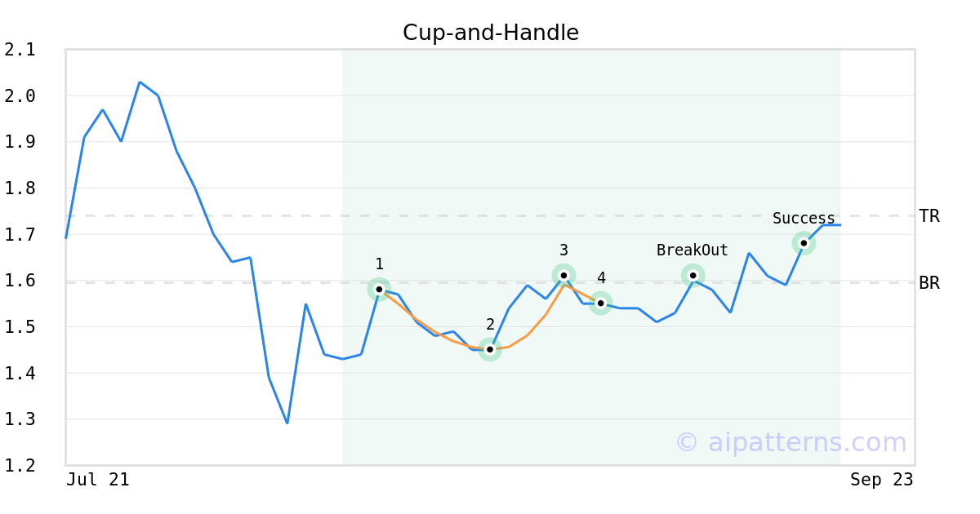
Task: Click the 2.1 y-axis label
Action: pyautogui.click(x=20, y=50)
